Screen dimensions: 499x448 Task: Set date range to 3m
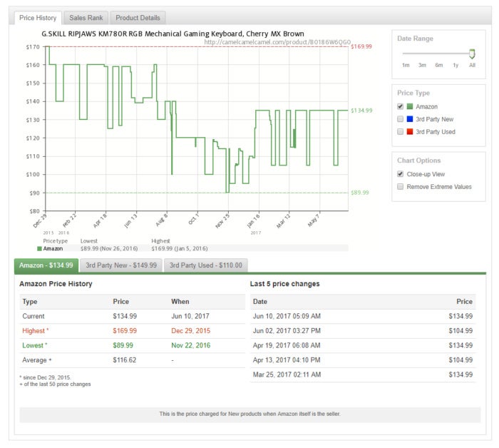pos(422,65)
